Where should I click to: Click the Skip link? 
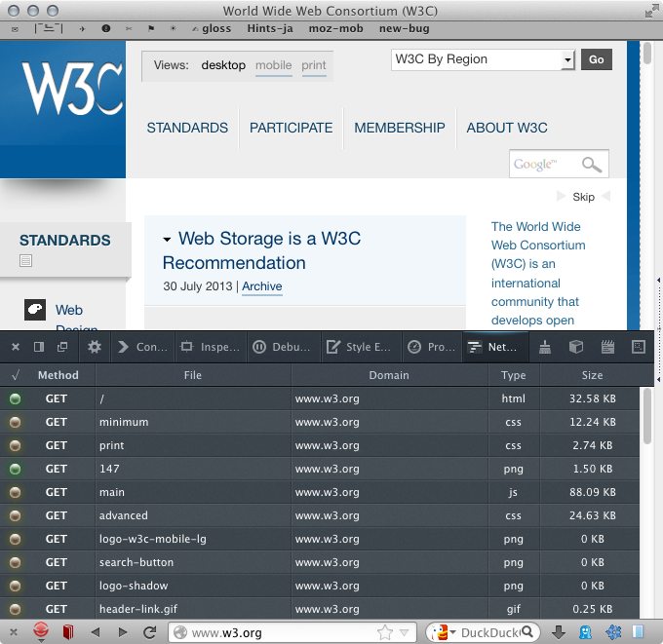pyautogui.click(x=583, y=197)
